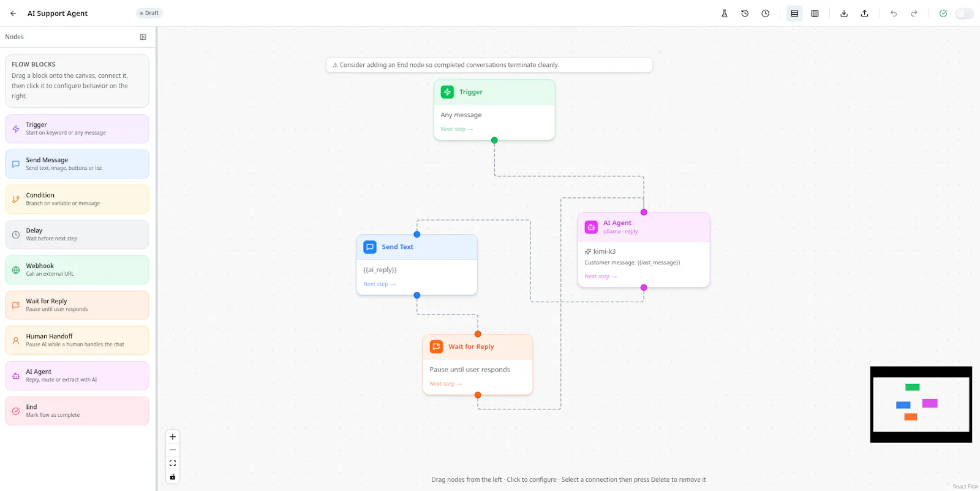Click Next step on the Trigger node

tap(457, 129)
